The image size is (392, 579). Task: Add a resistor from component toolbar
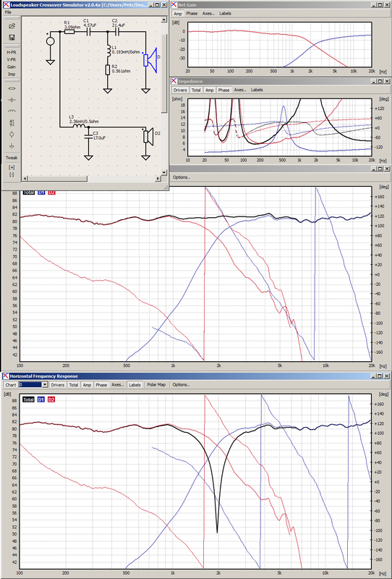pyautogui.click(x=12, y=88)
